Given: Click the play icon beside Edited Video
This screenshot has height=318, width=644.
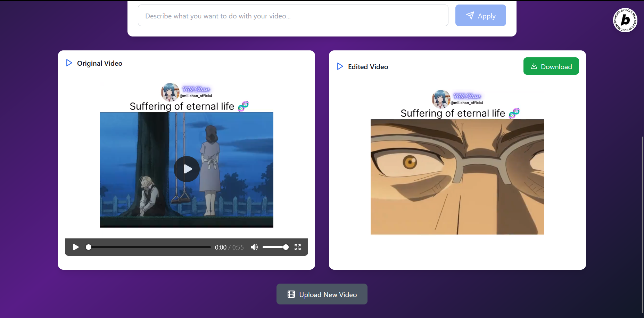Looking at the screenshot, I should (340, 66).
